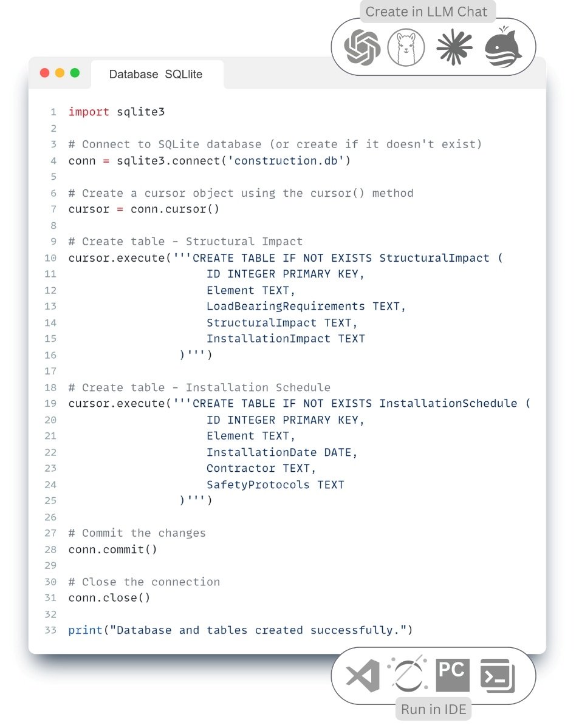Click the yellow minimize window dot
The width and height of the screenshot is (579, 728).
pyautogui.click(x=60, y=73)
